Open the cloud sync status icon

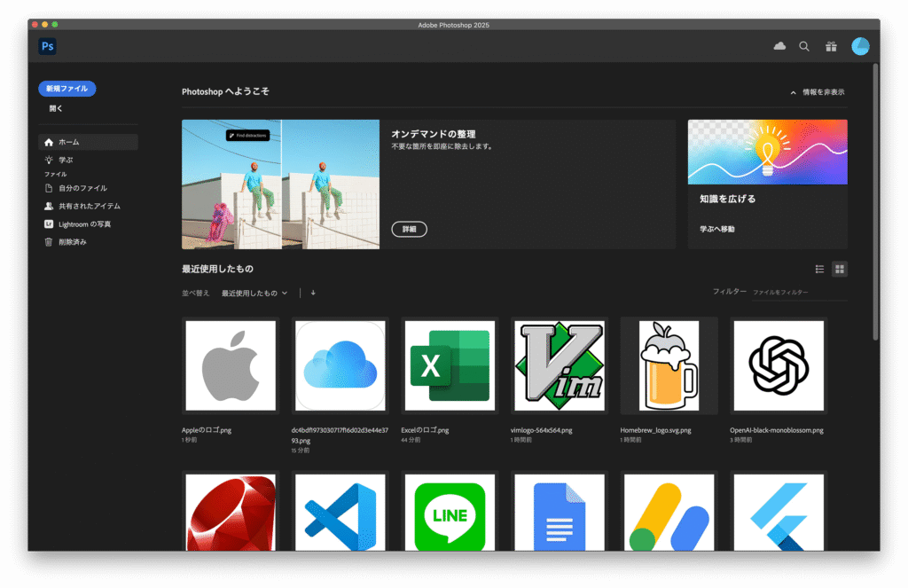pyautogui.click(x=779, y=46)
